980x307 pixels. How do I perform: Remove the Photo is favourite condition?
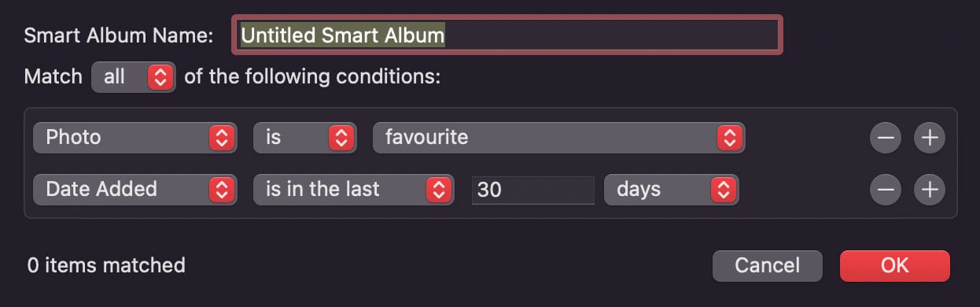tap(886, 138)
